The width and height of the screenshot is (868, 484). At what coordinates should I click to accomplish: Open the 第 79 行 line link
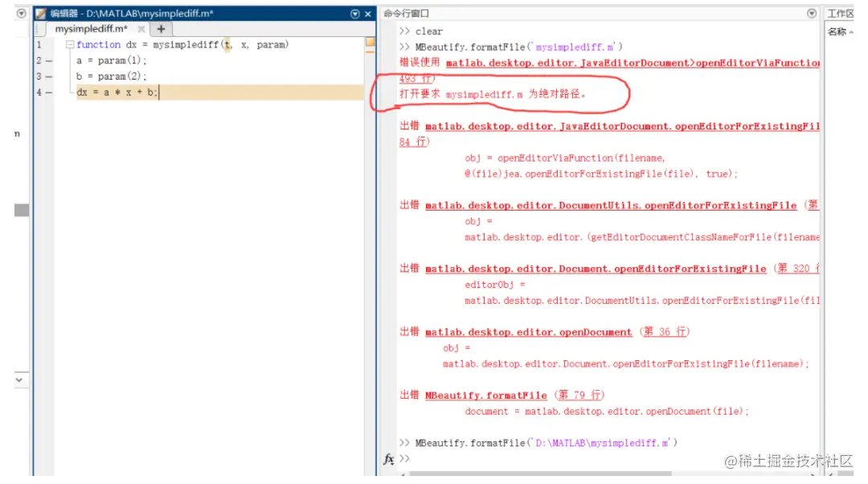pos(579,395)
